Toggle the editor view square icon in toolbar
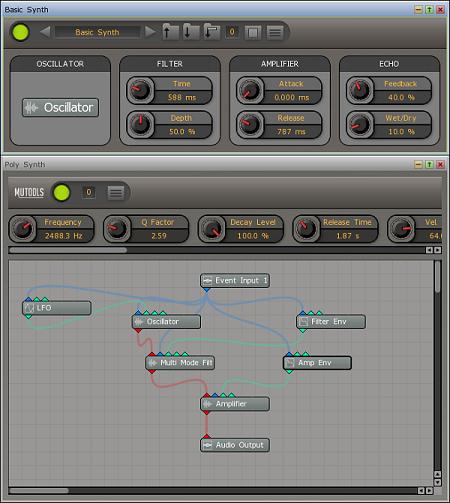Image resolution: width=450 pixels, height=503 pixels. pos(253,32)
